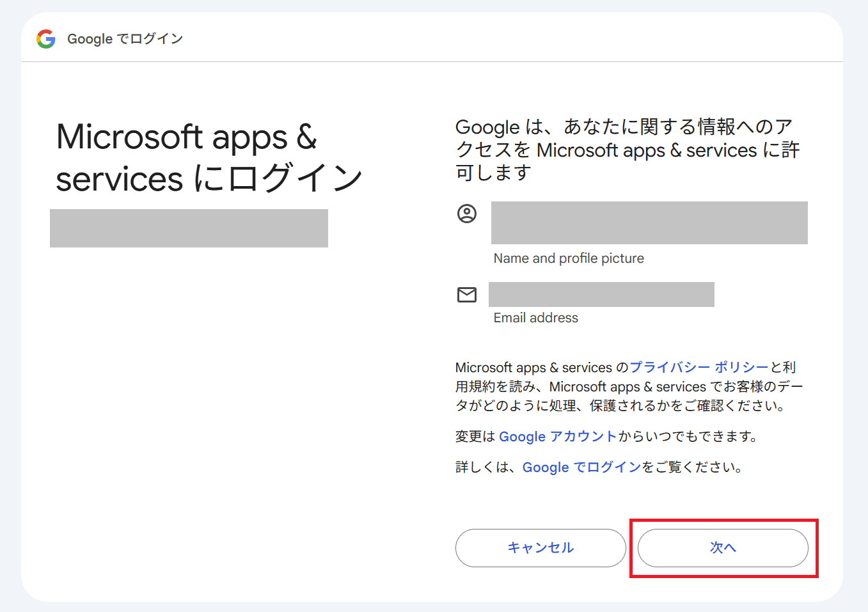
Task: Click the profile person icon
Action: (x=467, y=214)
